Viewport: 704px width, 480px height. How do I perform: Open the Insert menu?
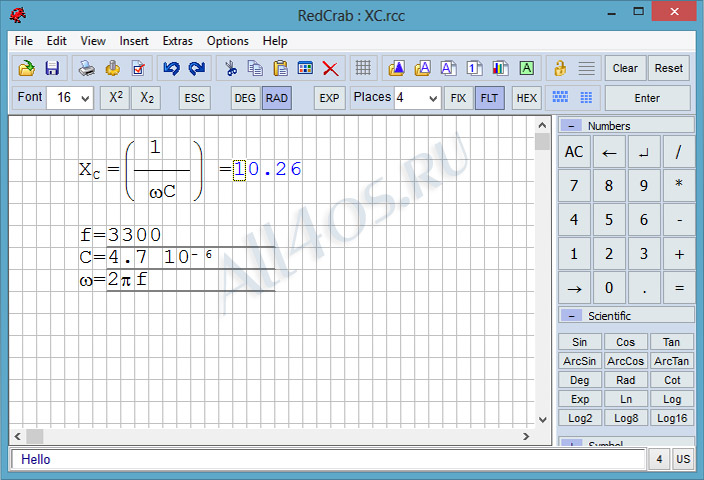tap(134, 41)
